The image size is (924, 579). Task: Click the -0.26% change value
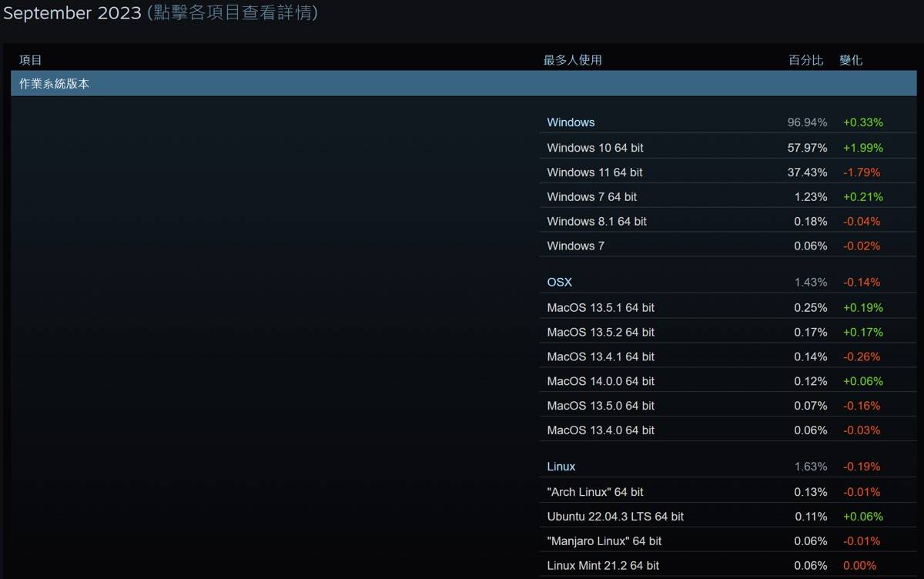(x=862, y=356)
